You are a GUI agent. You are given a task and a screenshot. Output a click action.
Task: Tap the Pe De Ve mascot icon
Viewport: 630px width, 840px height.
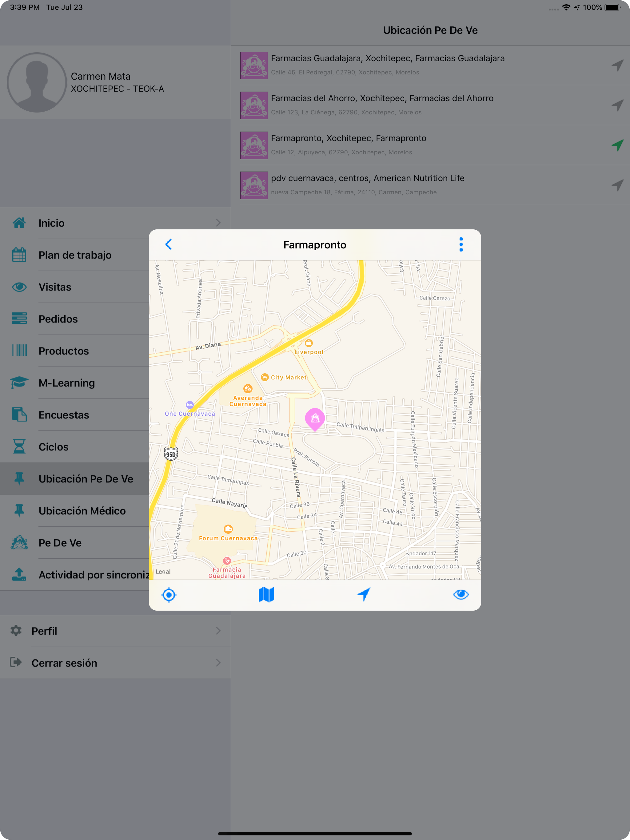point(19,543)
